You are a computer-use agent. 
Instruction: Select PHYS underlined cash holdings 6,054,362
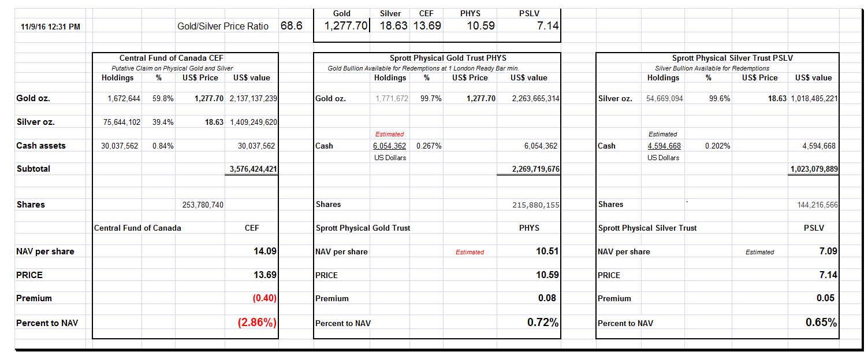(x=389, y=146)
